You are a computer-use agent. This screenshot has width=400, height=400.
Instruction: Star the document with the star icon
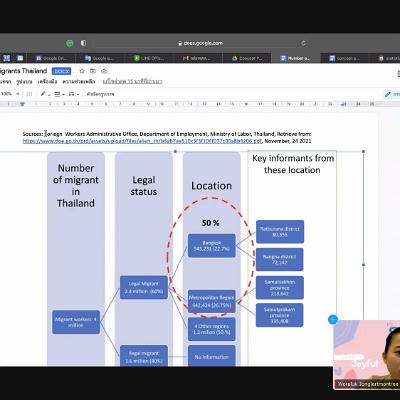click(82, 71)
